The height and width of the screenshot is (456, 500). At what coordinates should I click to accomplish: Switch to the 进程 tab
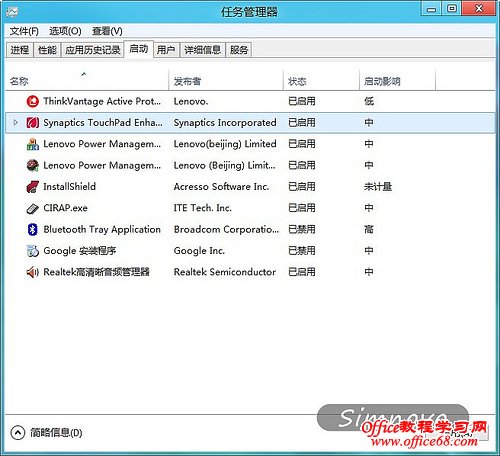pyautogui.click(x=20, y=50)
